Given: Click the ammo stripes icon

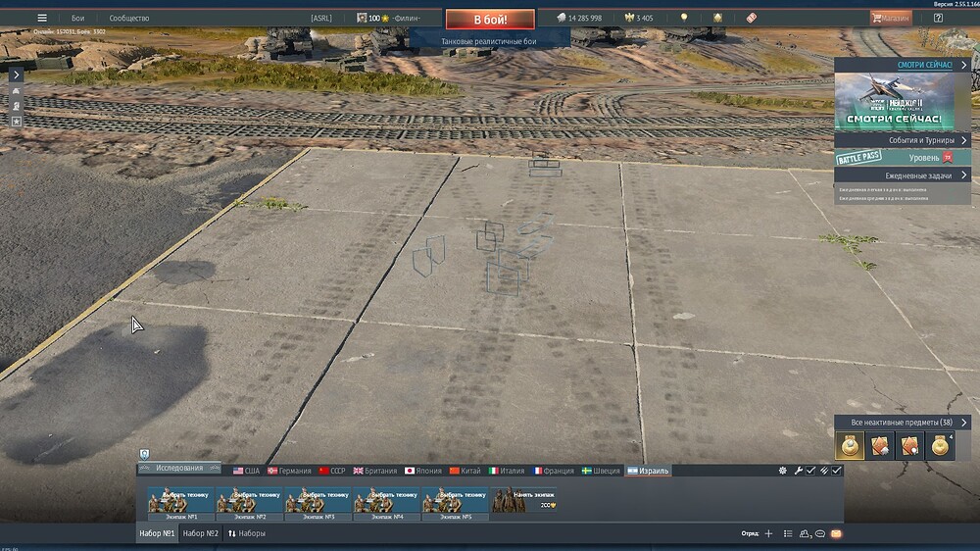Looking at the screenshot, I should (x=824, y=471).
